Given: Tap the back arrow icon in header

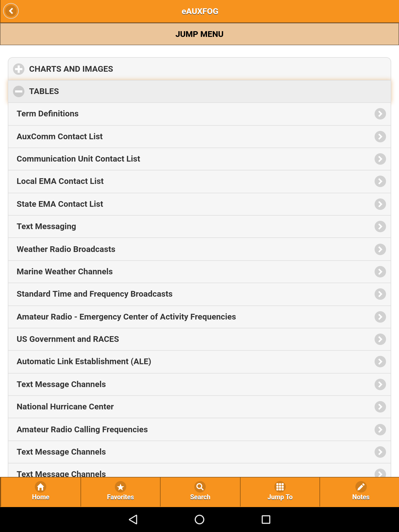Looking at the screenshot, I should click(11, 11).
